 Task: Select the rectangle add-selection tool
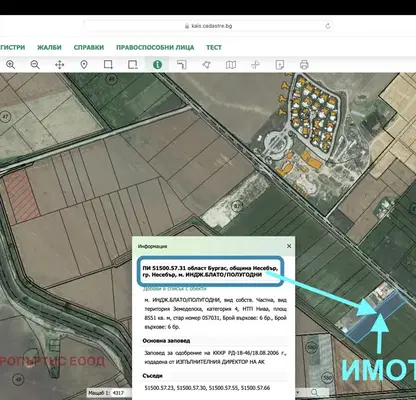tap(108, 64)
